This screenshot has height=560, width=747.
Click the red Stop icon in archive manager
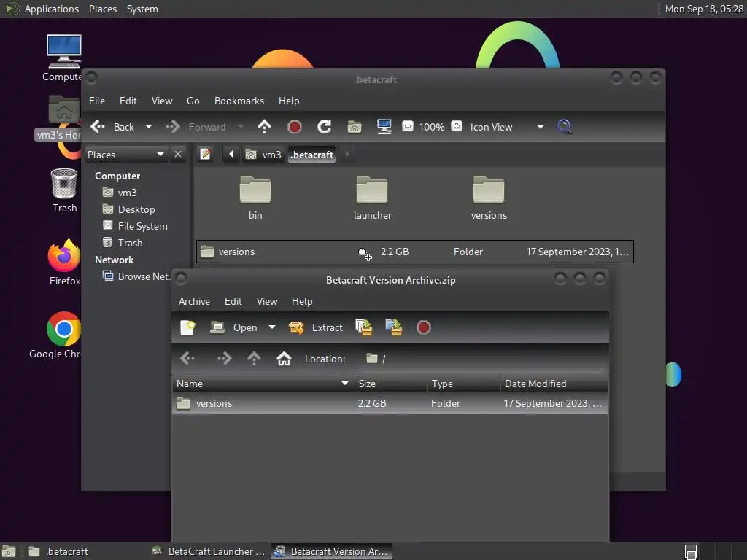pyautogui.click(x=424, y=327)
